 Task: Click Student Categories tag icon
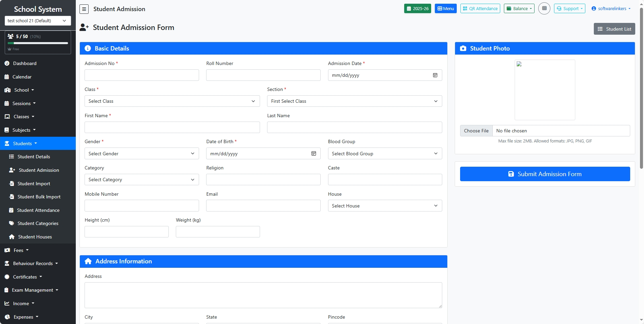click(x=11, y=223)
